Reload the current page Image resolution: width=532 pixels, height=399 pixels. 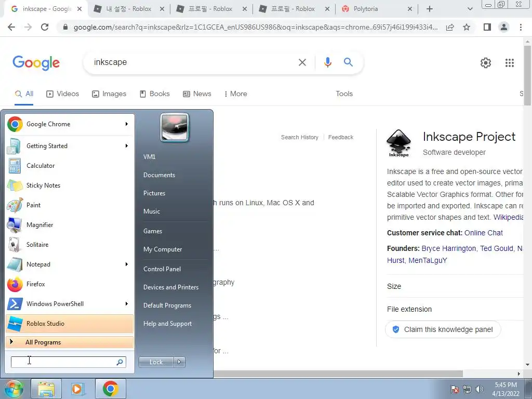point(45,27)
